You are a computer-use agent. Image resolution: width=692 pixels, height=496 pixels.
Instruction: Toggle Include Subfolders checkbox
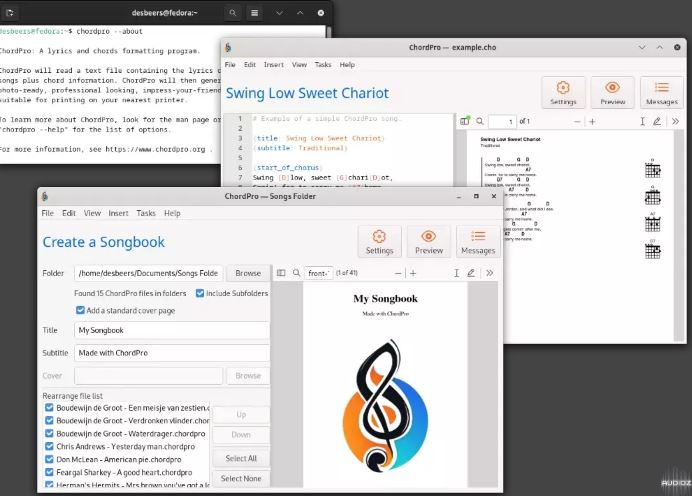[200, 293]
